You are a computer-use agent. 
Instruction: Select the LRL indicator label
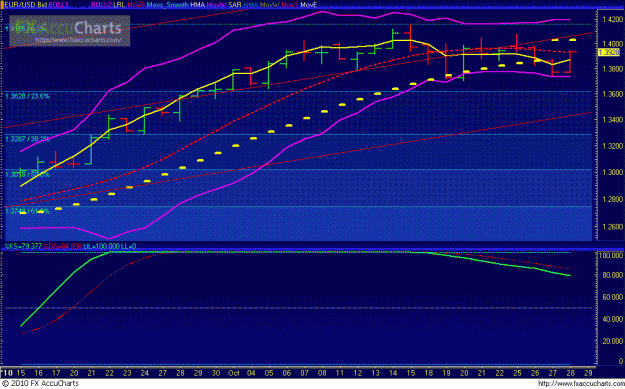point(118,5)
